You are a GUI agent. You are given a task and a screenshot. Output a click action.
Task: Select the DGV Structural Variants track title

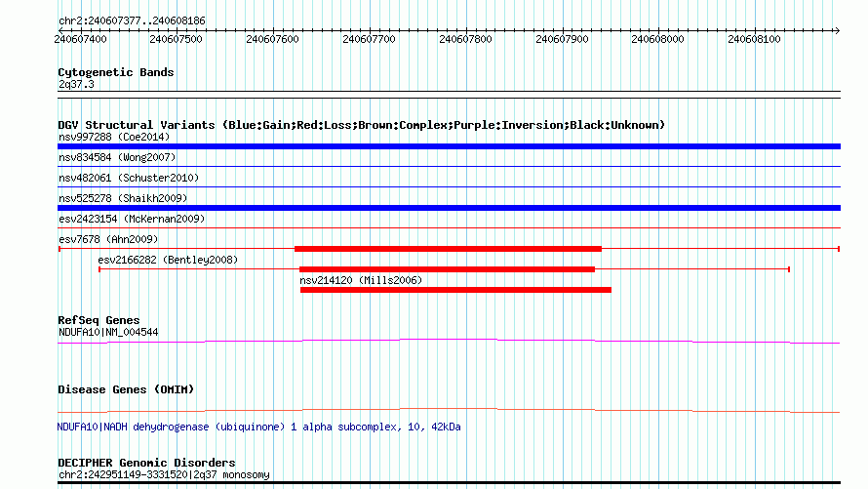pyautogui.click(x=362, y=125)
